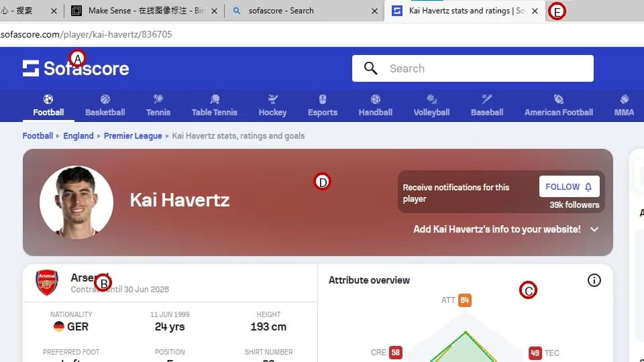Click the Arsenal club crest

point(47,282)
